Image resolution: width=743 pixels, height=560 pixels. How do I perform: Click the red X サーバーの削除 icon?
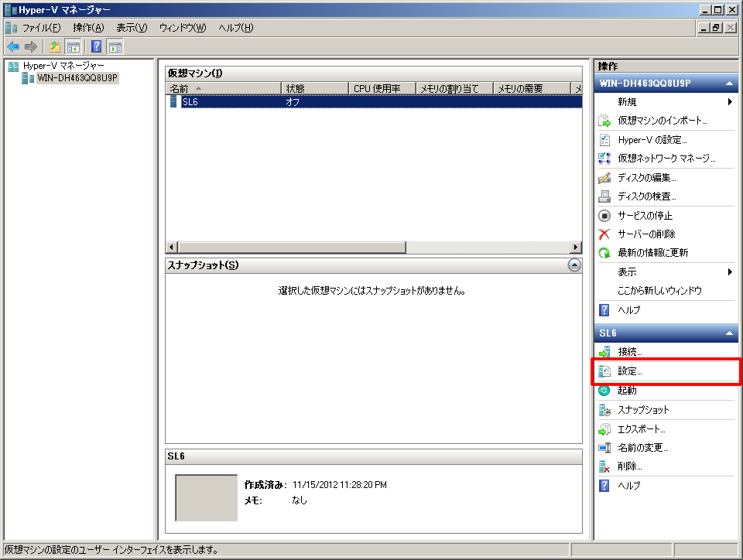pyautogui.click(x=604, y=234)
